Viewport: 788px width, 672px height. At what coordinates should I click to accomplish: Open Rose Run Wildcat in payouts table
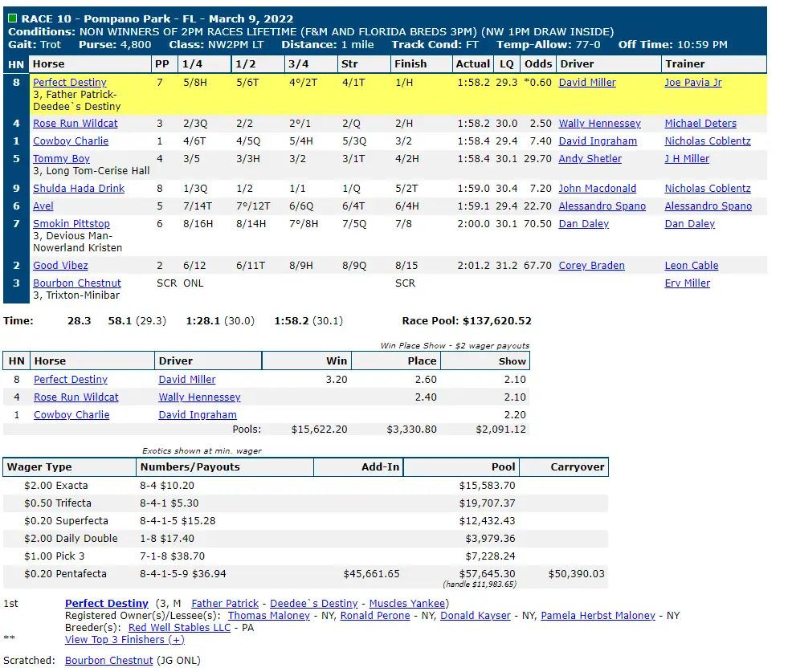(x=76, y=397)
